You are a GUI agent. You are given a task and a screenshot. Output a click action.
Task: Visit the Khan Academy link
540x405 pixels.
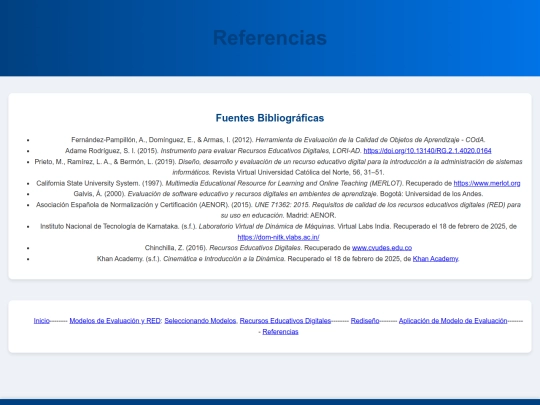click(435, 259)
